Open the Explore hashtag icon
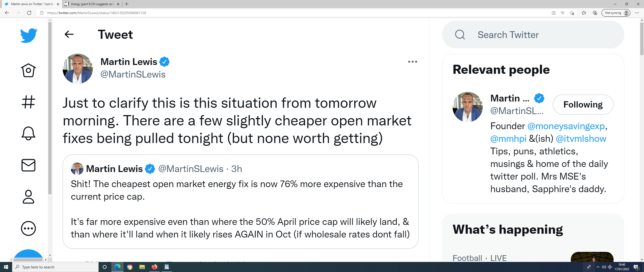Screen dimensions: 644x272 (x=28, y=102)
